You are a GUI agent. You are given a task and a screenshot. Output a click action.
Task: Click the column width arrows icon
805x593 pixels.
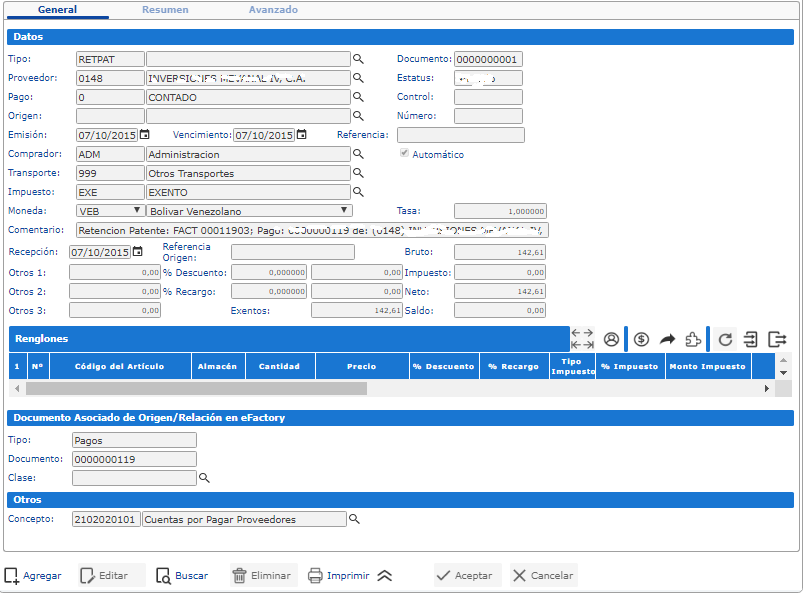click(x=582, y=339)
